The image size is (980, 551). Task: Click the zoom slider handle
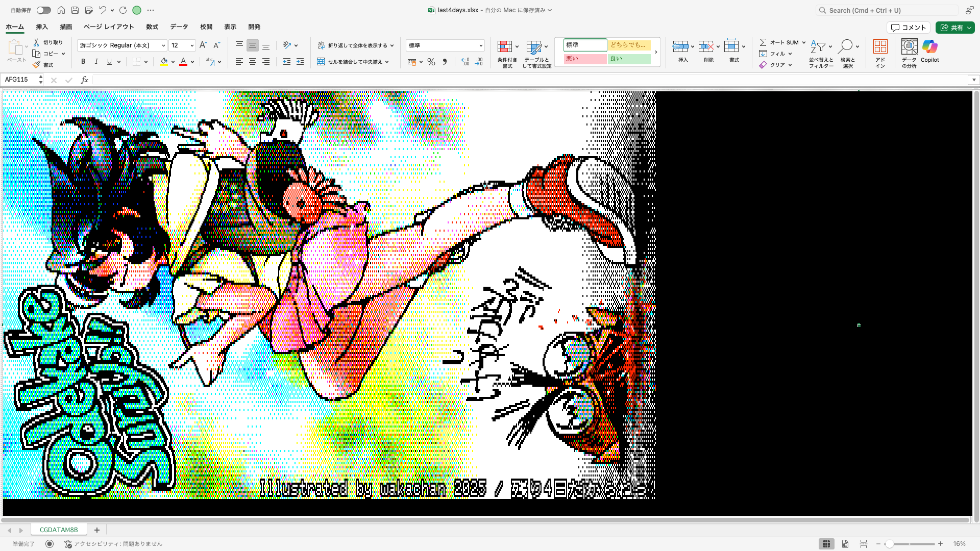point(889,544)
